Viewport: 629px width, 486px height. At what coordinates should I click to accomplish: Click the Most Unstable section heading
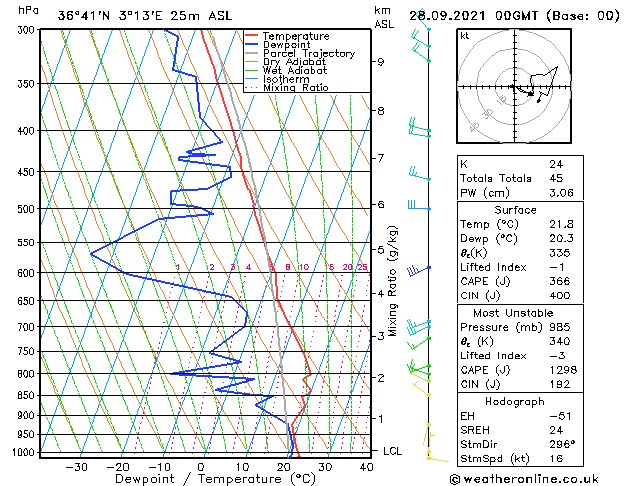(x=513, y=313)
